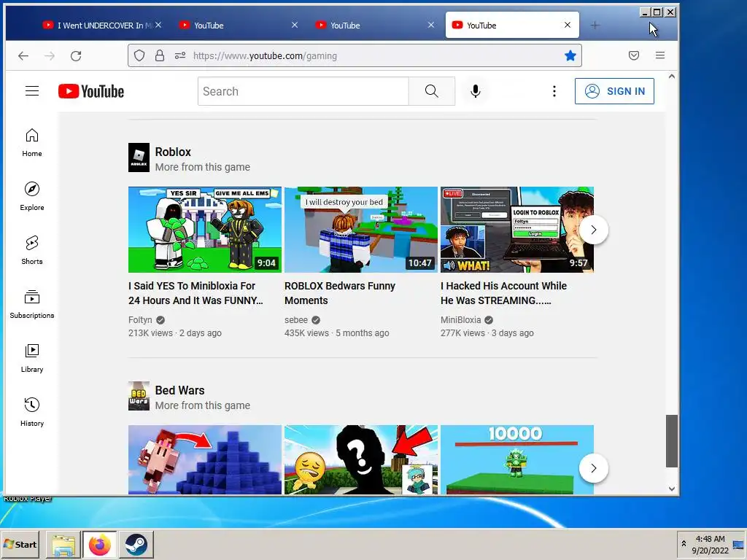747x560 pixels.
Task: Open Shorts in the sidebar
Action: [x=32, y=250]
